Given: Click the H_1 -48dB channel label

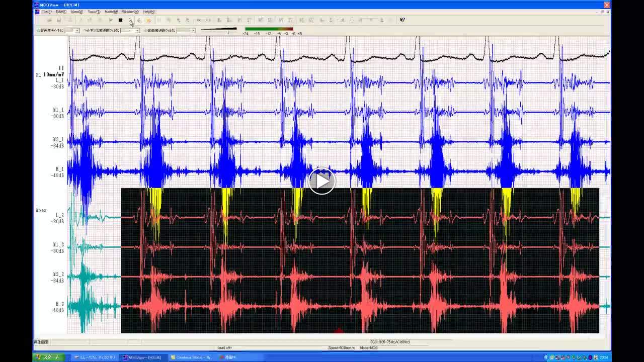Looking at the screenshot, I should pos(58,172).
